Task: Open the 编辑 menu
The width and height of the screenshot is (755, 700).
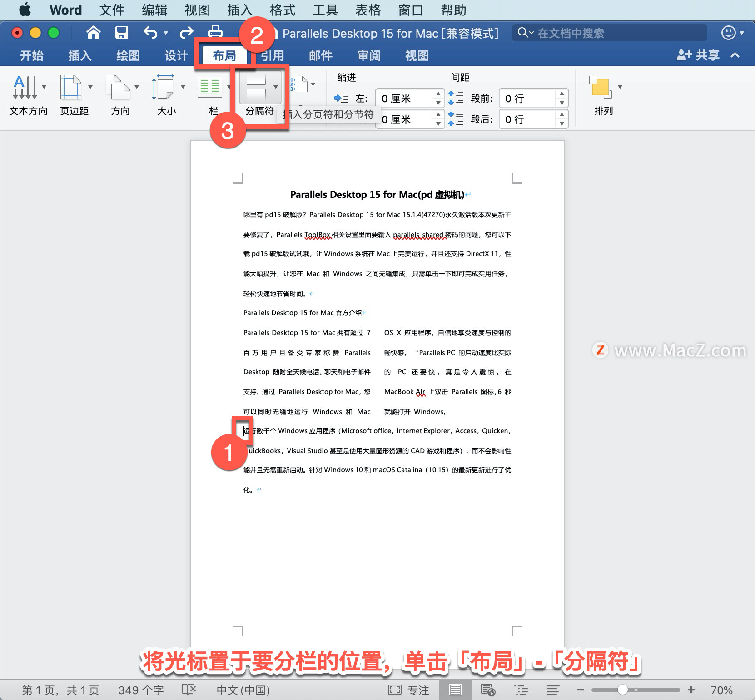Action: click(x=154, y=10)
